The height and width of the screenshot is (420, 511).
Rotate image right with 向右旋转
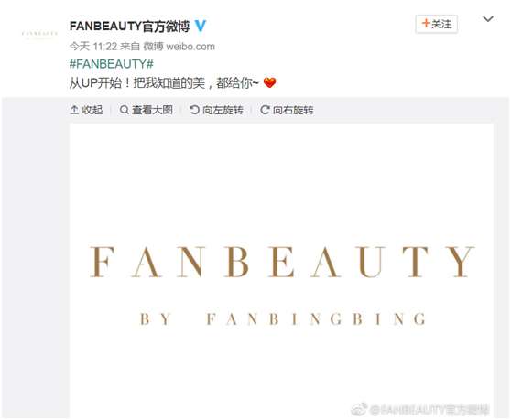(287, 110)
